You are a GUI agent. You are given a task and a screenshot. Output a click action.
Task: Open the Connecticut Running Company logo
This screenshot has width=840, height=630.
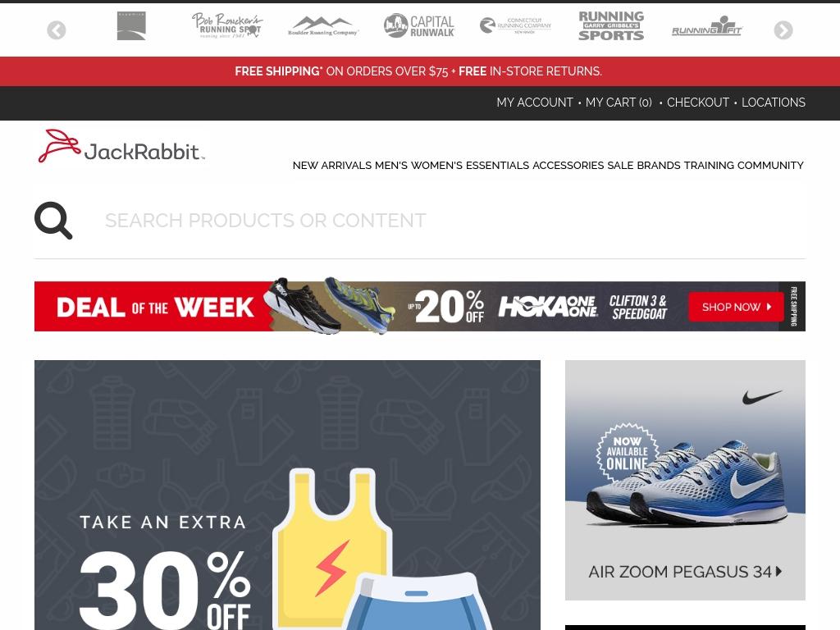tap(515, 25)
